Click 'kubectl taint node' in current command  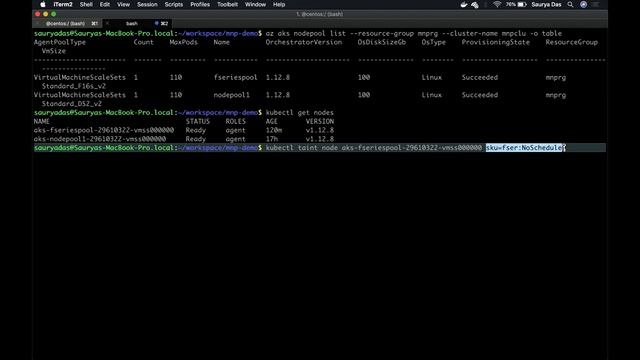click(302, 148)
